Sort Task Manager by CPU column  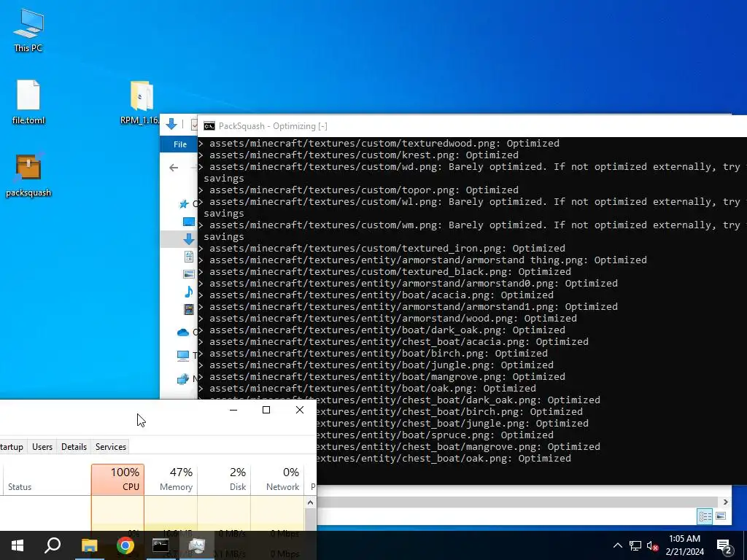tap(117, 480)
